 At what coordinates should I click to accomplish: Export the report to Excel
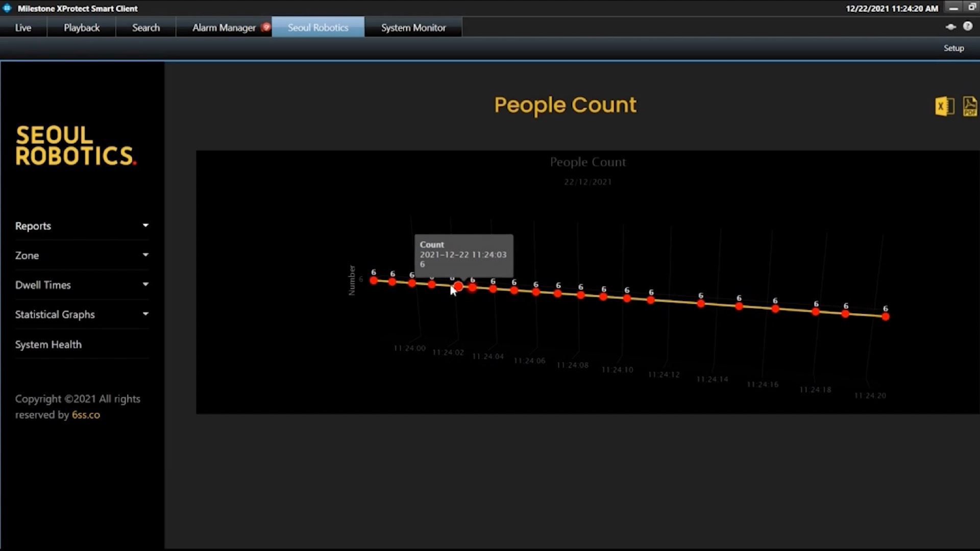(x=944, y=106)
